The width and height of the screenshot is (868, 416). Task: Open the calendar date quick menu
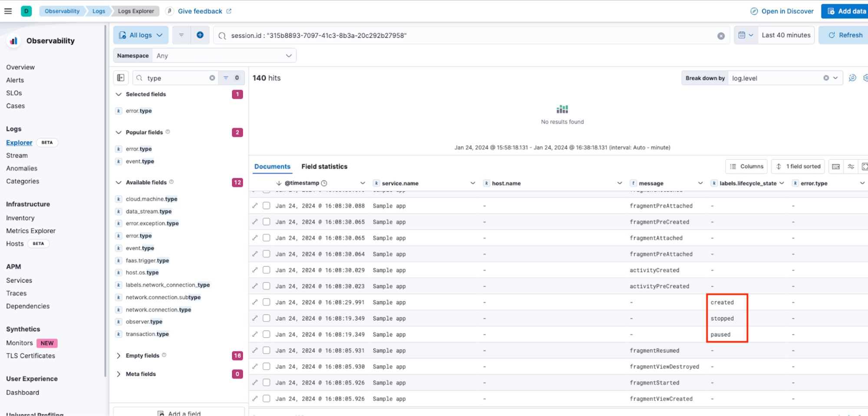pyautogui.click(x=745, y=35)
